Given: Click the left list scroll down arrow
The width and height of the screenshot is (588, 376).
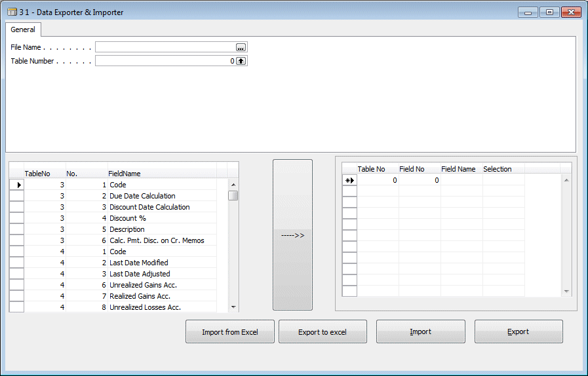Looking at the screenshot, I should pyautogui.click(x=233, y=307).
